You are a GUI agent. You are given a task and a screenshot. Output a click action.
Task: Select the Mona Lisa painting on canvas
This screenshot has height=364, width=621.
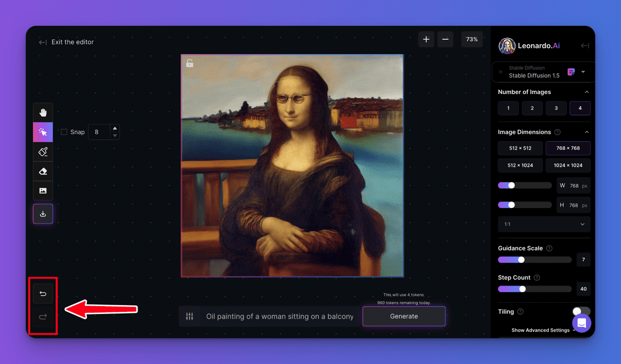(x=292, y=166)
